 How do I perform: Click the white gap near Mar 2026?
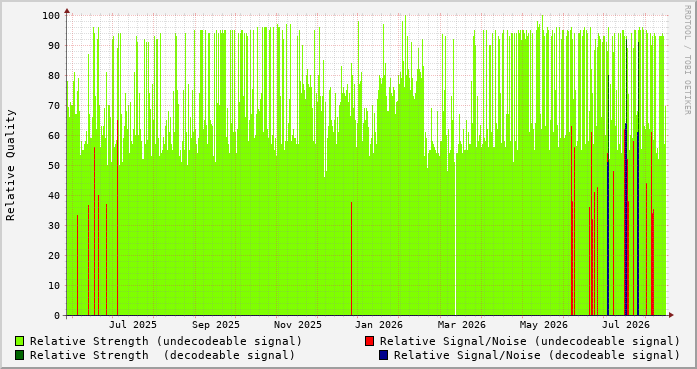point(455,235)
